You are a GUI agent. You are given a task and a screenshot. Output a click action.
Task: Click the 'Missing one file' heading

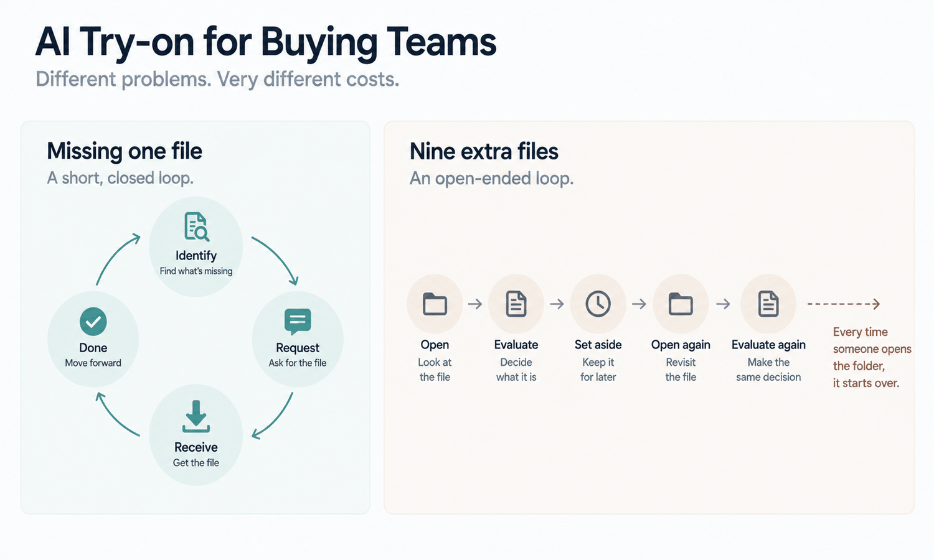(x=125, y=151)
